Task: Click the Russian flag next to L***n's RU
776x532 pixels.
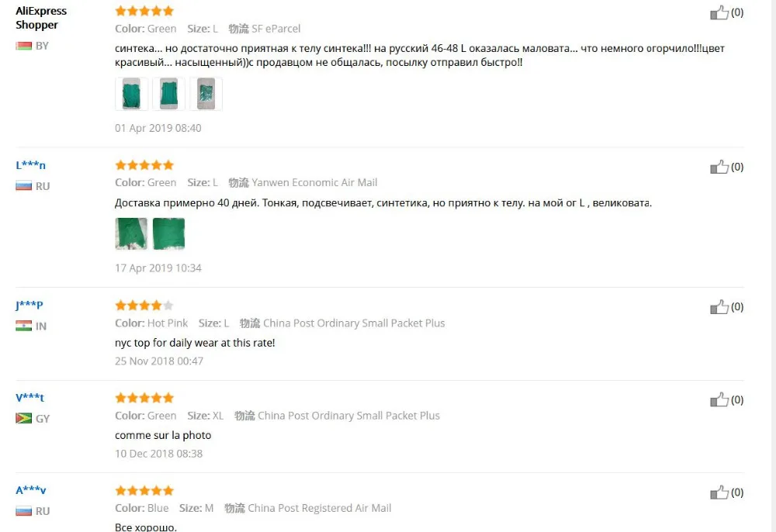Action: 24,186
